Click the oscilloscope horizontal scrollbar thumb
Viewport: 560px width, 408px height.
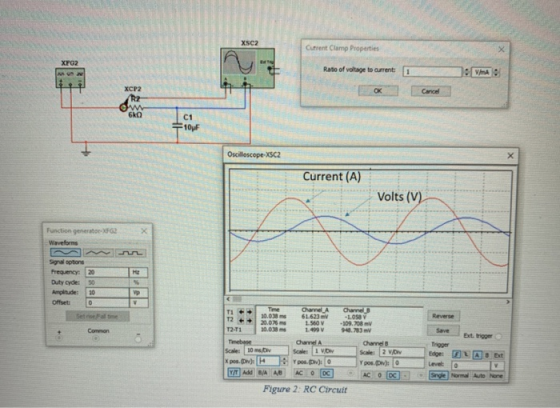coord(237,299)
